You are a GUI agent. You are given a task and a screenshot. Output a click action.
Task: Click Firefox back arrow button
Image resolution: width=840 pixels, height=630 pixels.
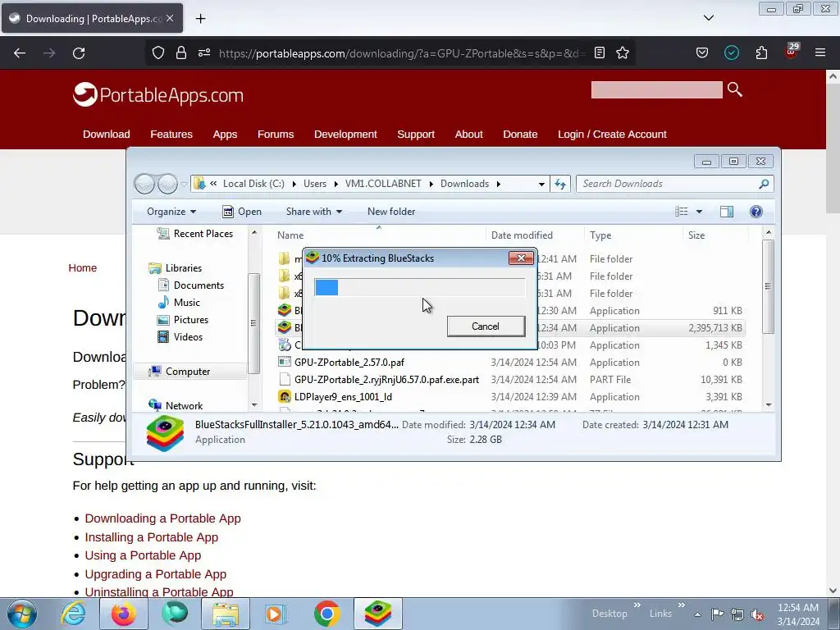pyautogui.click(x=20, y=53)
